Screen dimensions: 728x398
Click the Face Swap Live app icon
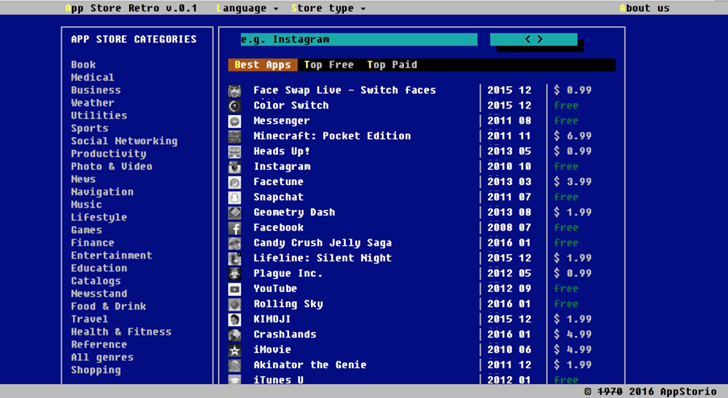pos(234,91)
